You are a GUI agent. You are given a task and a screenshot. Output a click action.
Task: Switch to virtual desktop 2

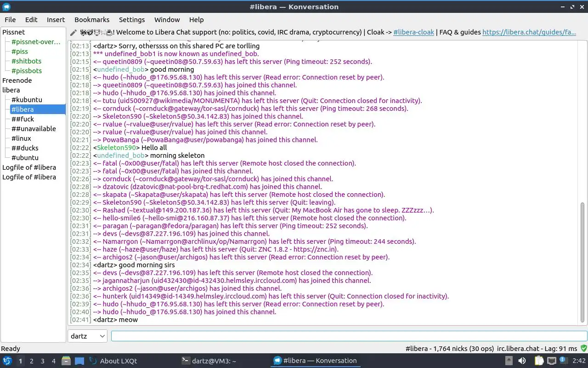(x=32, y=361)
